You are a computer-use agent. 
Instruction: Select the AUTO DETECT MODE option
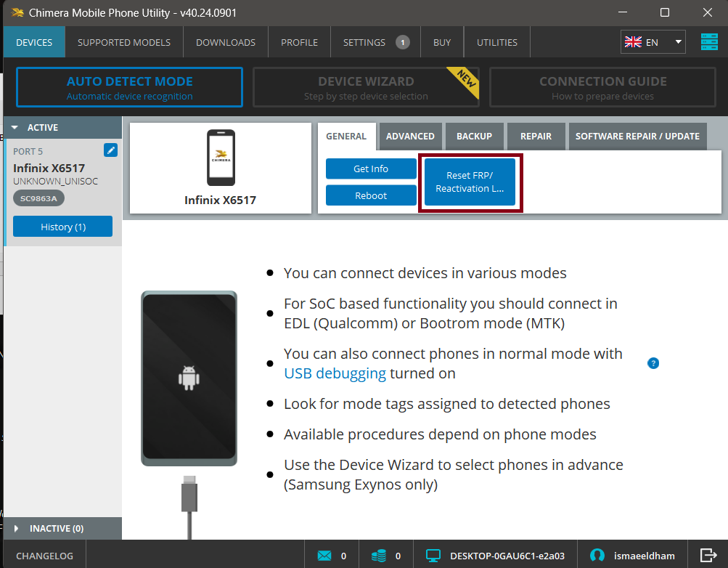coord(130,87)
